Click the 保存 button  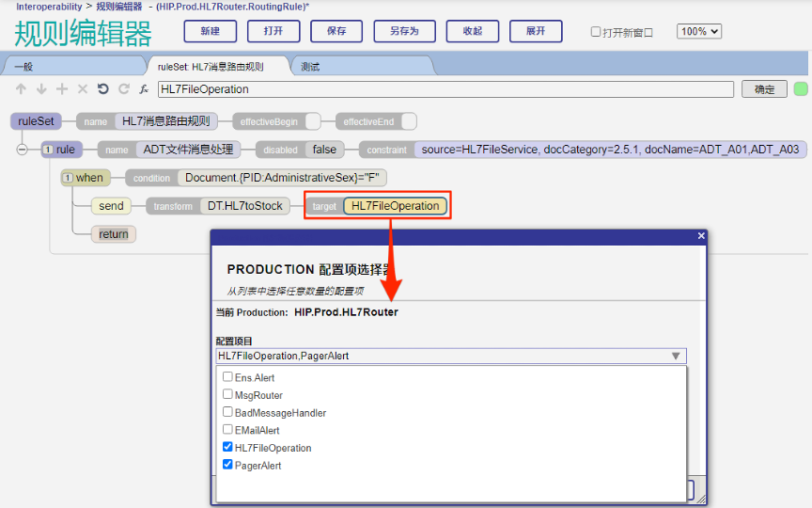(x=336, y=31)
